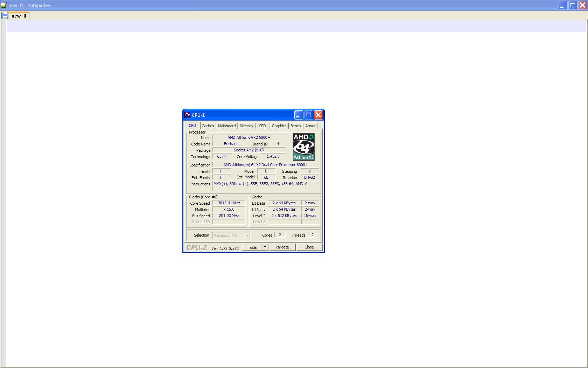Viewport: 588px width, 368px height.
Task: Click the Notepad++ icon in title bar
Action: point(3,5)
